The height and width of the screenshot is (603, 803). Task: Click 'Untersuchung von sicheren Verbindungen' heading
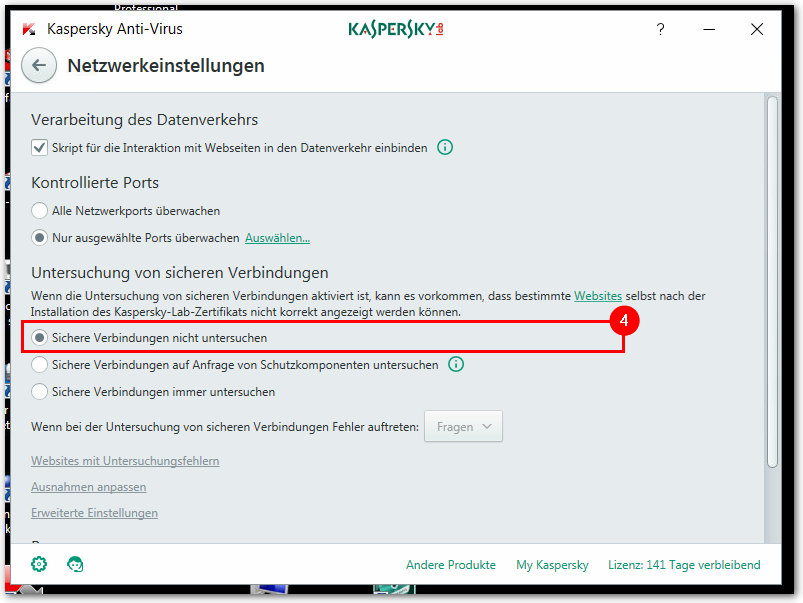180,273
